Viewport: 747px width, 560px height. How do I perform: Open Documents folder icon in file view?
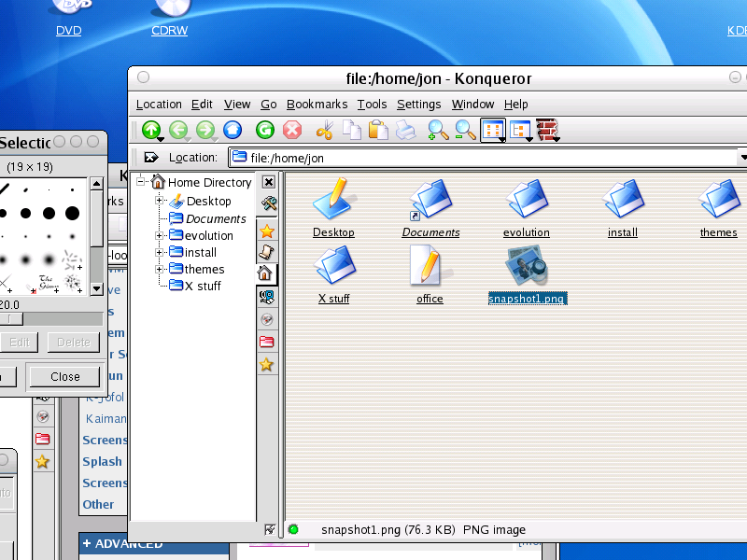pos(431,200)
